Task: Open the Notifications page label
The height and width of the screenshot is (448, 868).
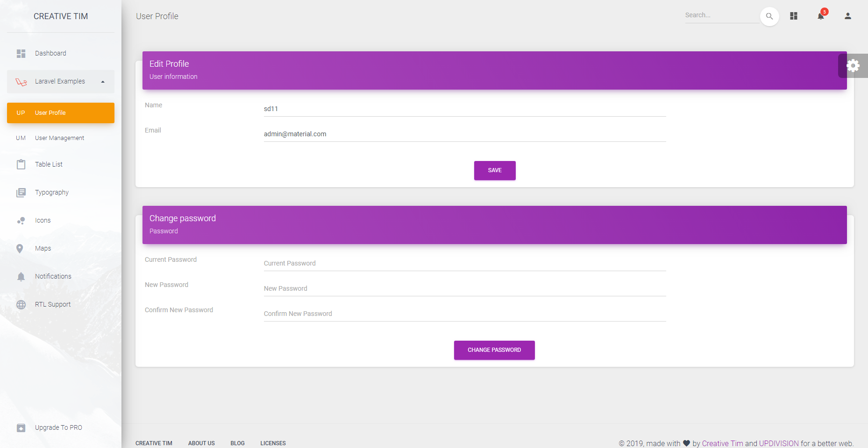Action: click(x=53, y=276)
